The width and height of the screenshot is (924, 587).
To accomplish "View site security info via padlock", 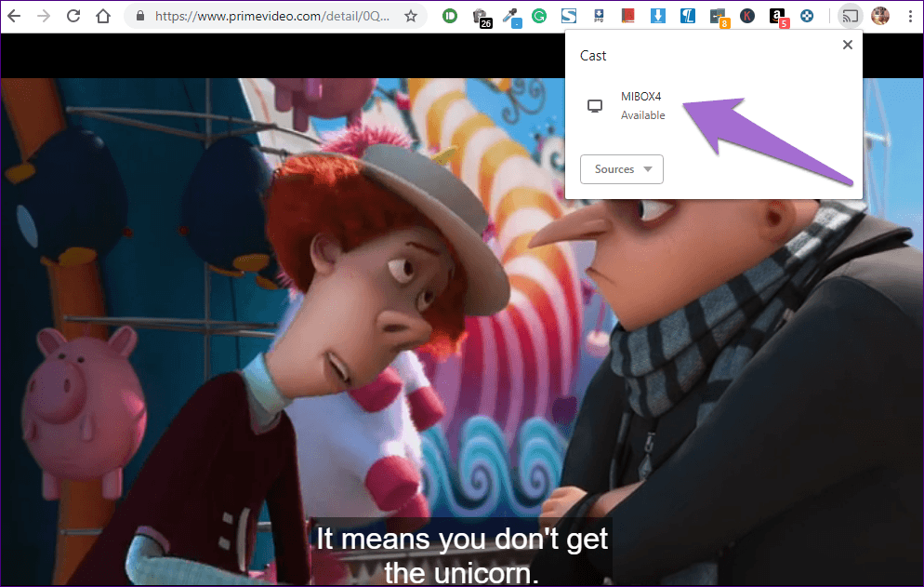I will 140,16.
